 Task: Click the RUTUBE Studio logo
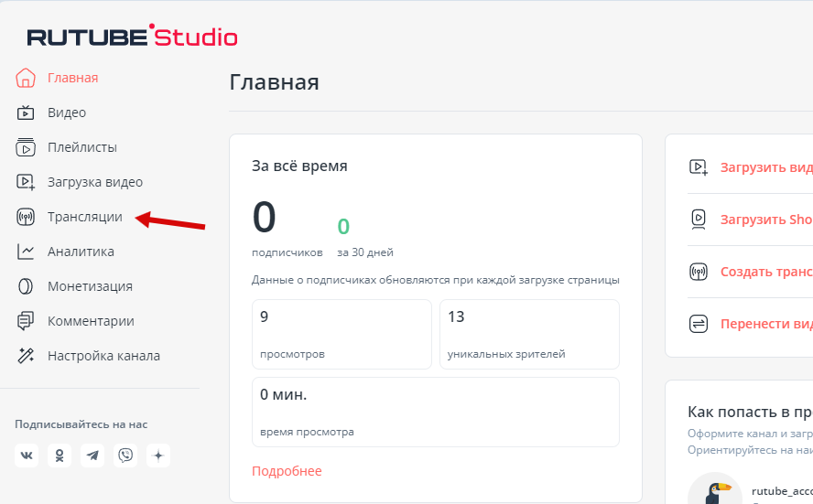click(x=132, y=36)
